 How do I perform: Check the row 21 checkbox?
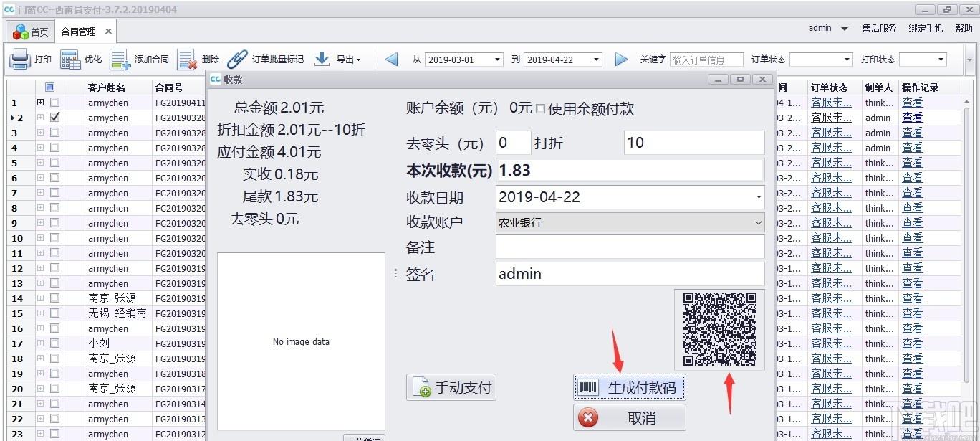click(54, 404)
